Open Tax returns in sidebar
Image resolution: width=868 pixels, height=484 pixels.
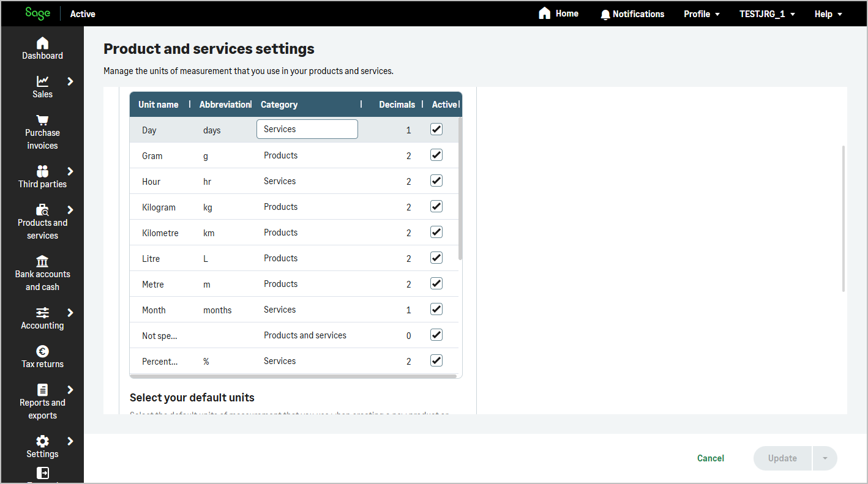pos(42,357)
